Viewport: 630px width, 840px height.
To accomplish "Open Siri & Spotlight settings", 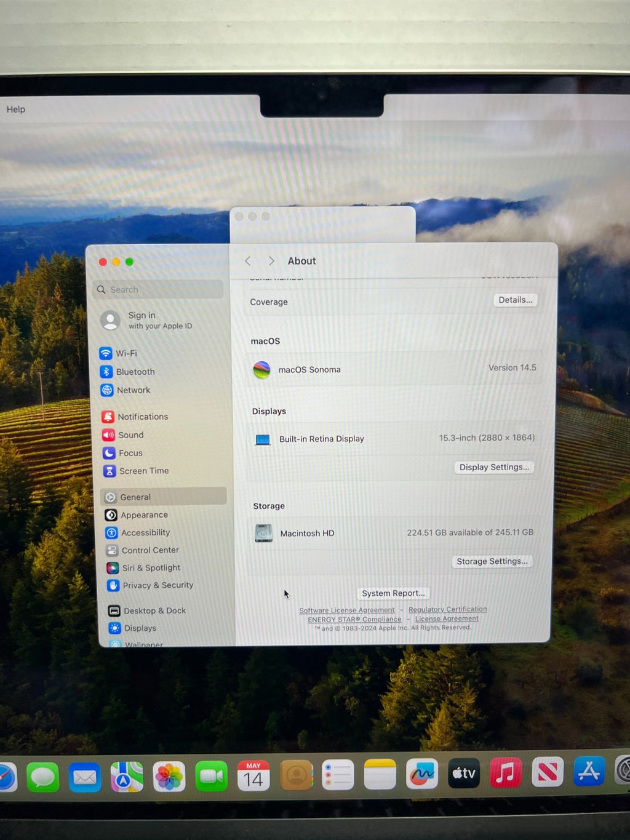I will 143,567.
